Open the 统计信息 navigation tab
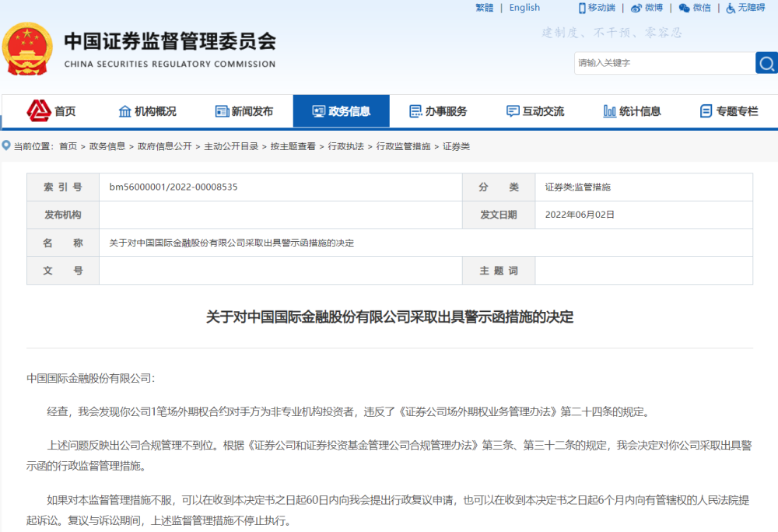This screenshot has width=778, height=532. (x=632, y=111)
